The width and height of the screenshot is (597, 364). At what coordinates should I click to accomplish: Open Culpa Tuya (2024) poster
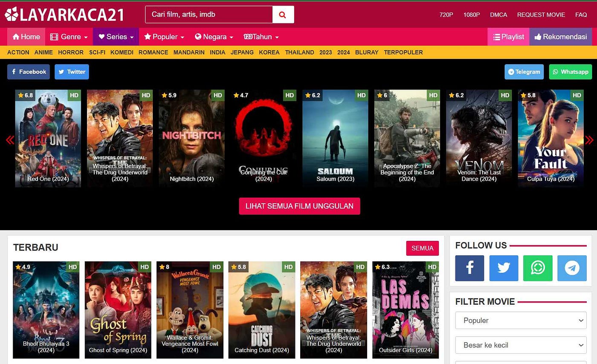(x=551, y=139)
